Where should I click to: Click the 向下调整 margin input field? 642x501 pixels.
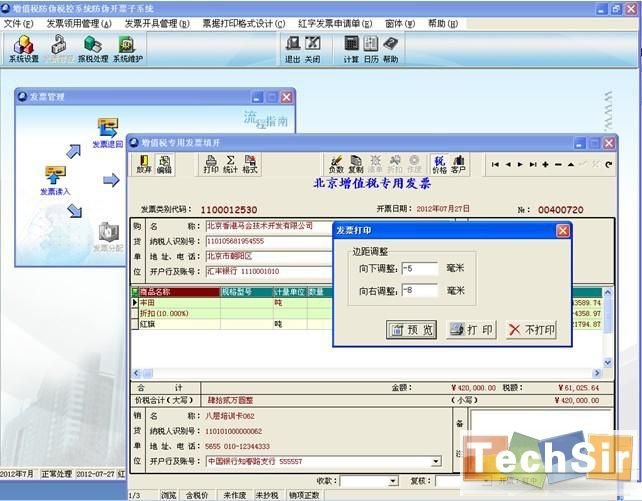pyautogui.click(x=420, y=269)
